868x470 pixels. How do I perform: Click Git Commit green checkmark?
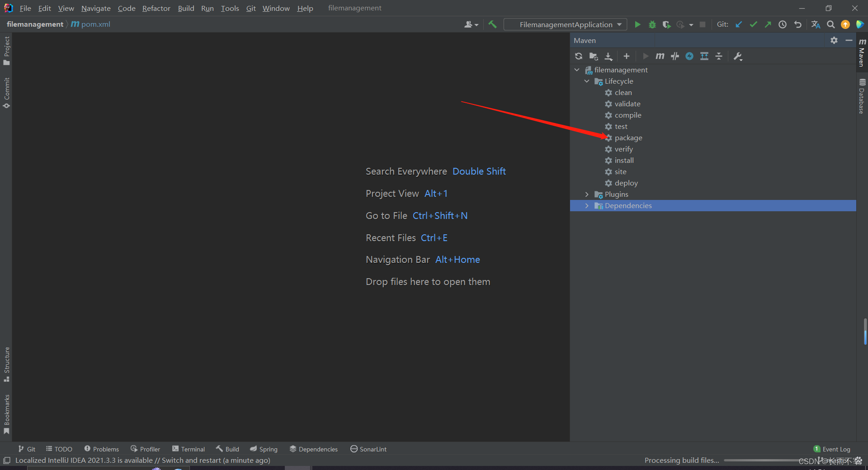pyautogui.click(x=753, y=24)
